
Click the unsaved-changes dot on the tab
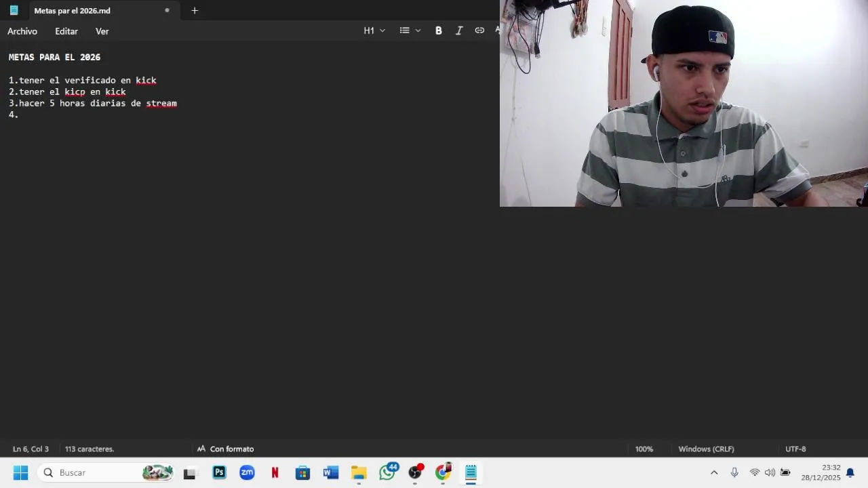click(167, 11)
